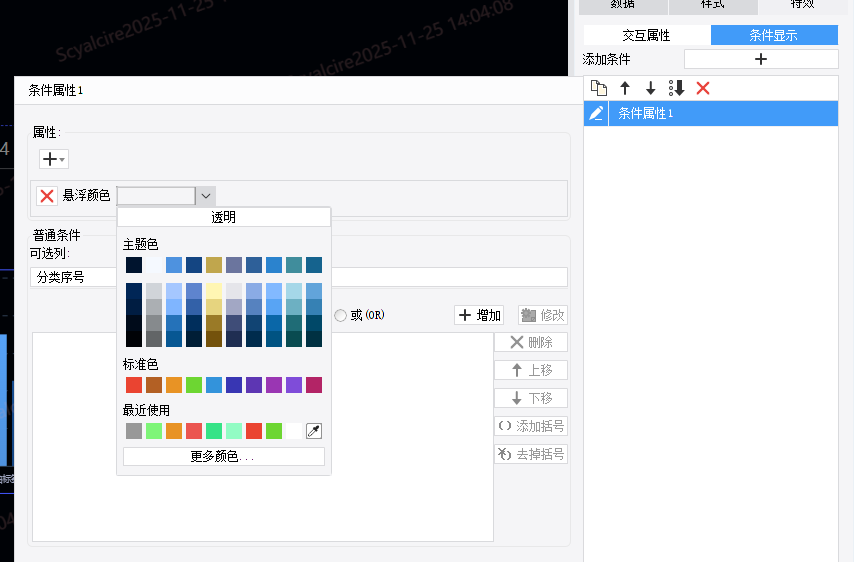Move condition up with the up arrow icon
854x562 pixels.
625,88
